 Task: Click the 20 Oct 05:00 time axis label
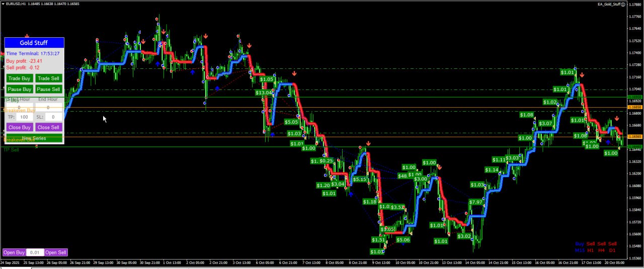coord(614,262)
